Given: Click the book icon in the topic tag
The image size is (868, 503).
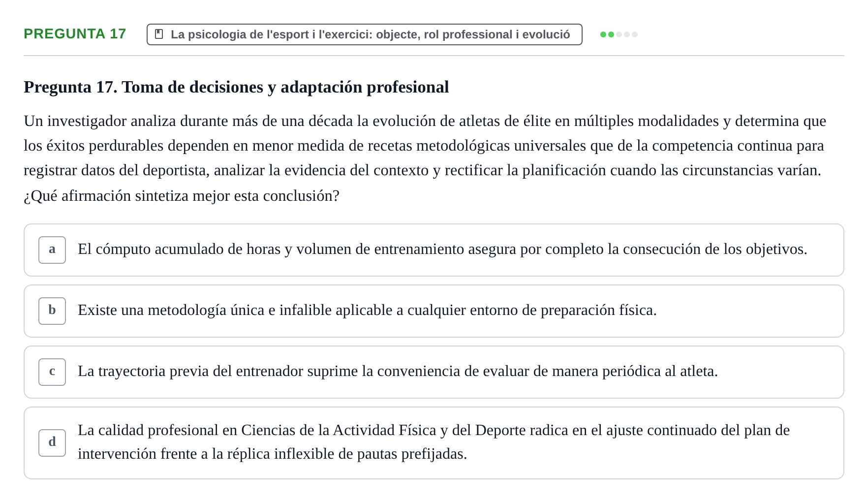Looking at the screenshot, I should click(x=159, y=34).
